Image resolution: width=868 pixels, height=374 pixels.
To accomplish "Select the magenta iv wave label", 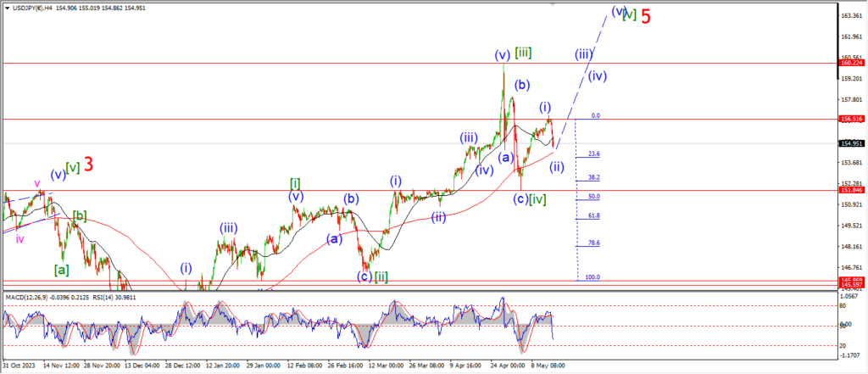I will (19, 239).
